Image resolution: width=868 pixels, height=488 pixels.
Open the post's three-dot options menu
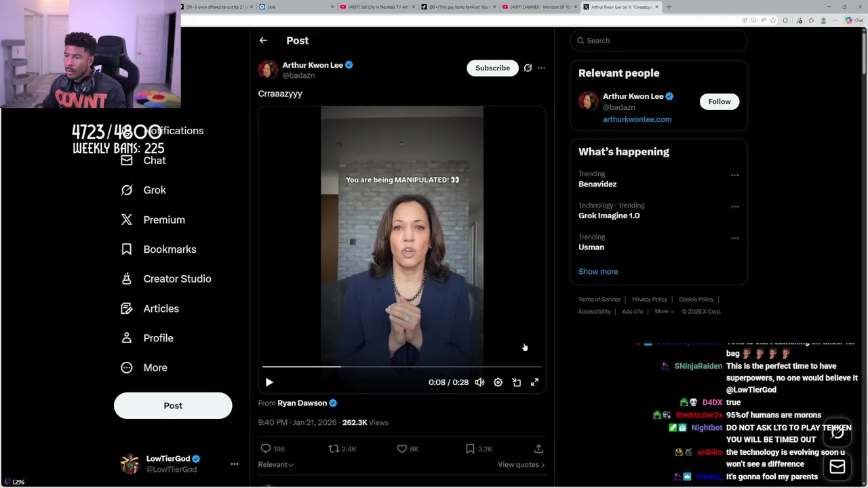(x=541, y=68)
